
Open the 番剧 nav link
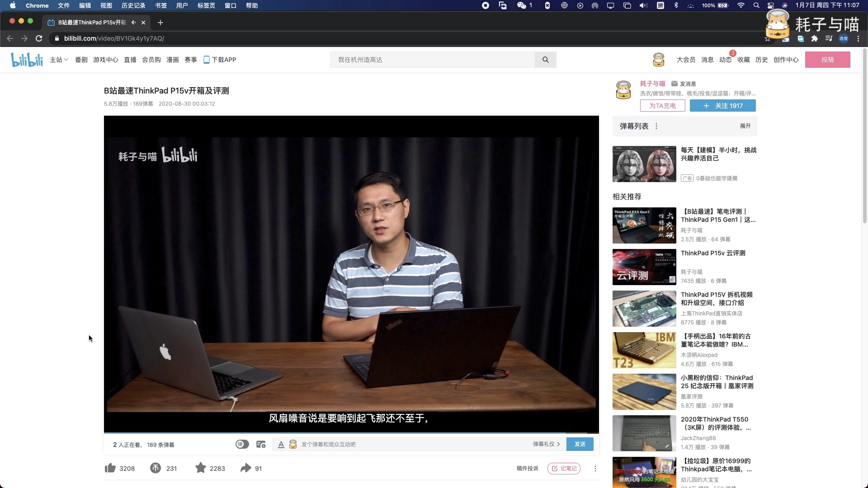click(x=81, y=60)
